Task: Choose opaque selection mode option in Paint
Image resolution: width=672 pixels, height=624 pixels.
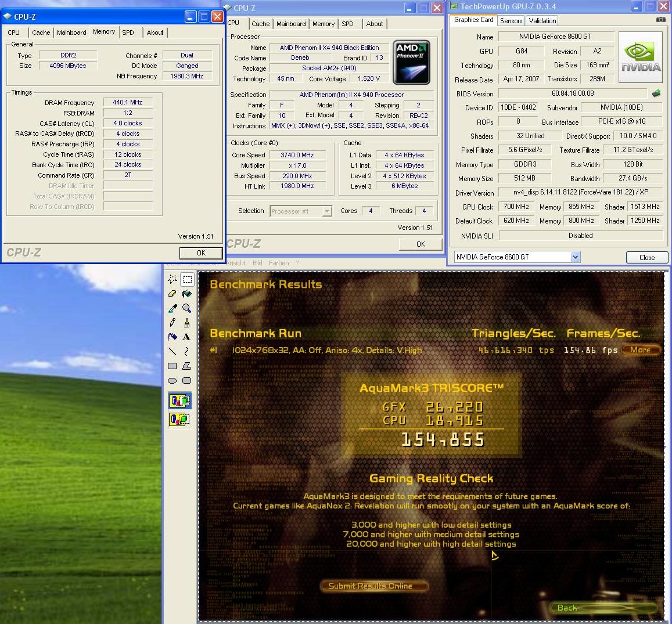Action: point(180,401)
